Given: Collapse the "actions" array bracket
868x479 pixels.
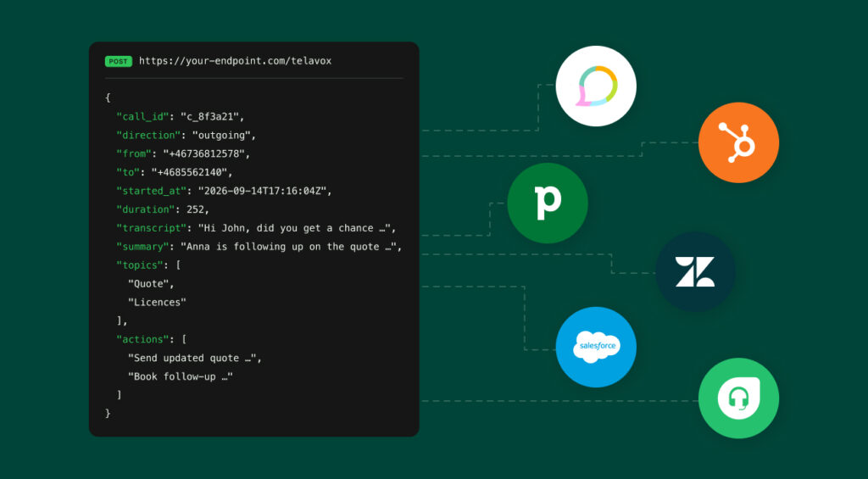Looking at the screenshot, I should pyautogui.click(x=184, y=339).
